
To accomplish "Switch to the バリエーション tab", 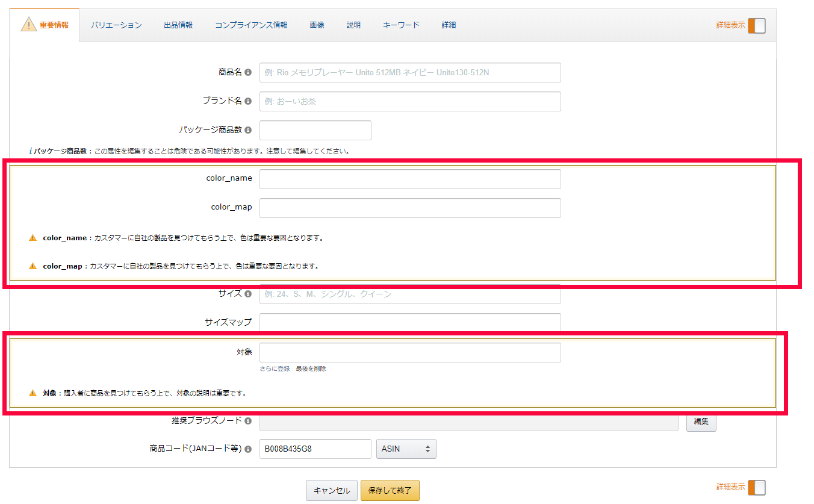I will (116, 25).
